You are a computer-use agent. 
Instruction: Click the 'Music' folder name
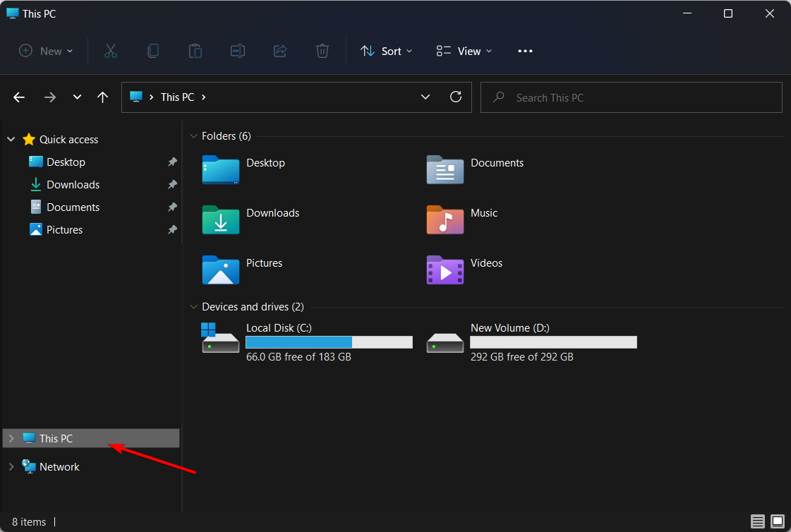484,213
